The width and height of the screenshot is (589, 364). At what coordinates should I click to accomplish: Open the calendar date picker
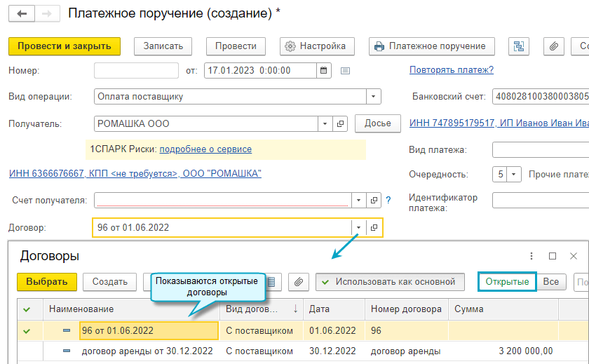[x=323, y=70]
